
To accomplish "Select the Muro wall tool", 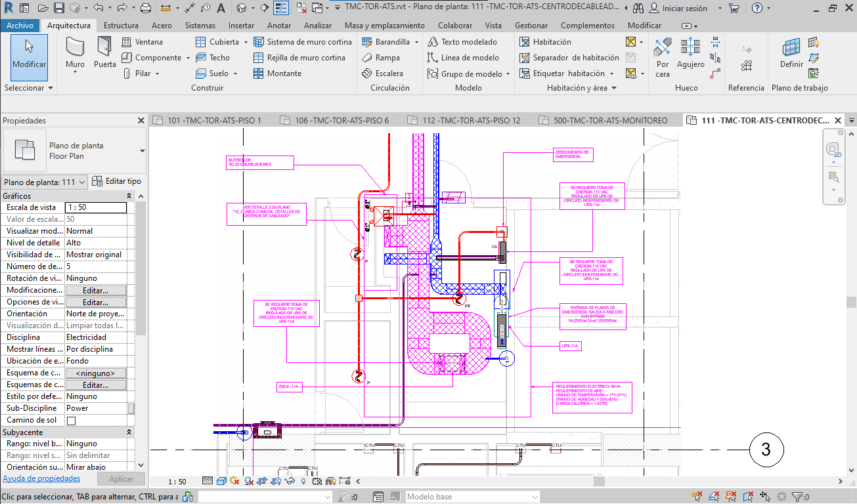I will pos(75,52).
